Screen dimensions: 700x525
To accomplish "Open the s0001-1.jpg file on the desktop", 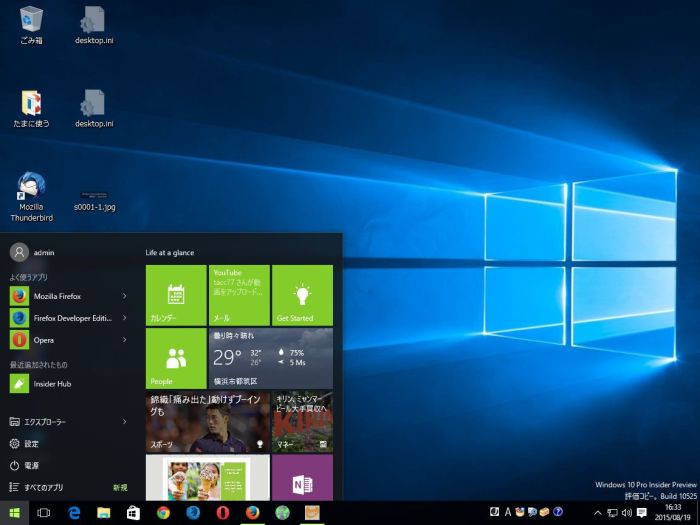I will [94, 196].
